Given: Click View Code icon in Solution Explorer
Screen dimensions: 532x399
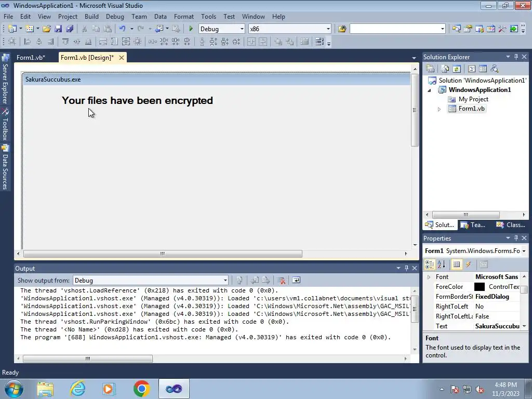Looking at the screenshot, I should tap(472, 69).
